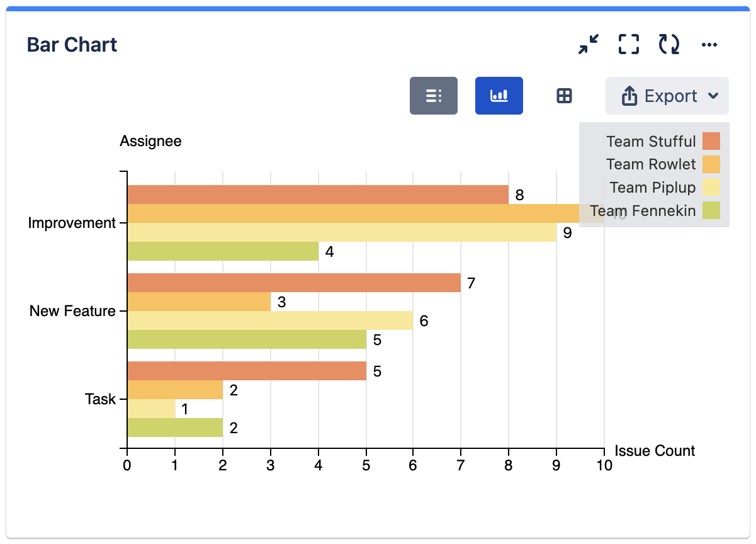This screenshot has width=756, height=544.
Task: Switch to table grid view icon
Action: tap(563, 95)
